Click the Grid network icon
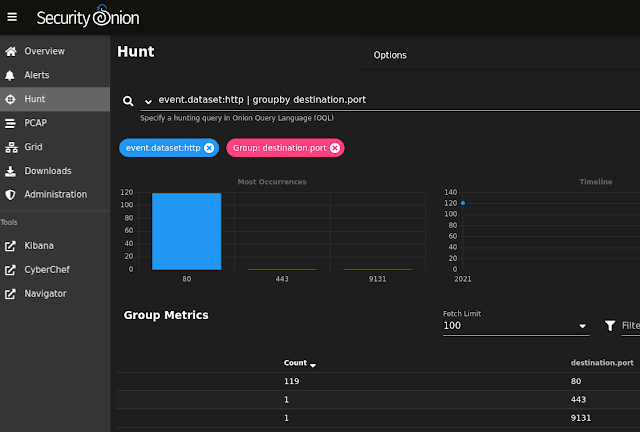This screenshot has height=432, width=640. tap(11, 147)
